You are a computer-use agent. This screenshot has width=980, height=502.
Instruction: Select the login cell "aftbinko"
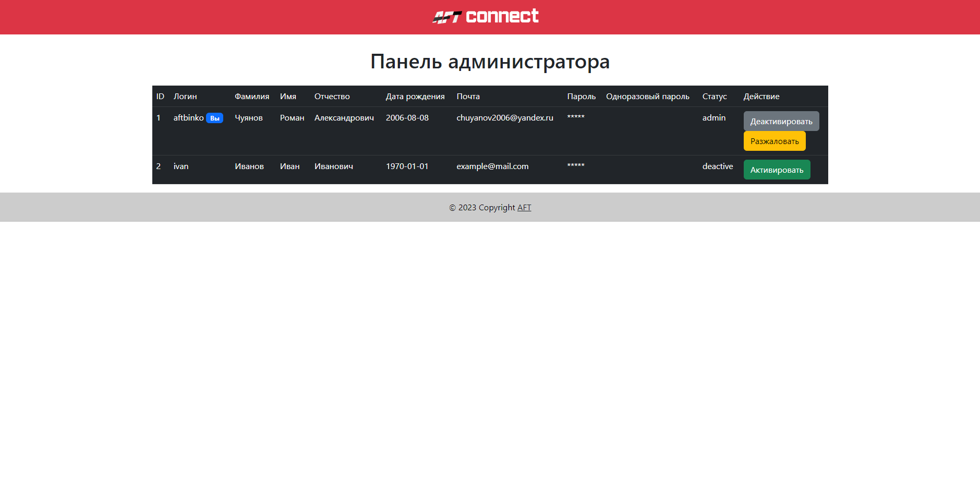click(x=188, y=117)
